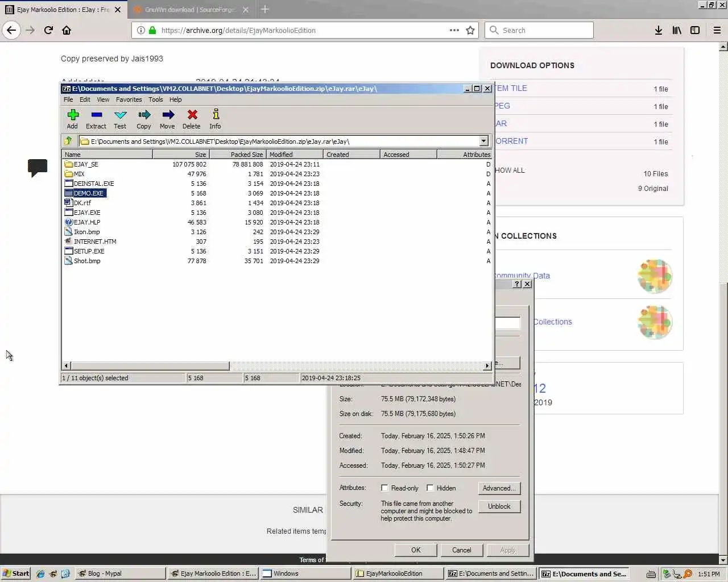Screen dimensions: 728x582
Task: Switch to EjayMarkoolioEdition taskbar window
Action: [398, 573]
